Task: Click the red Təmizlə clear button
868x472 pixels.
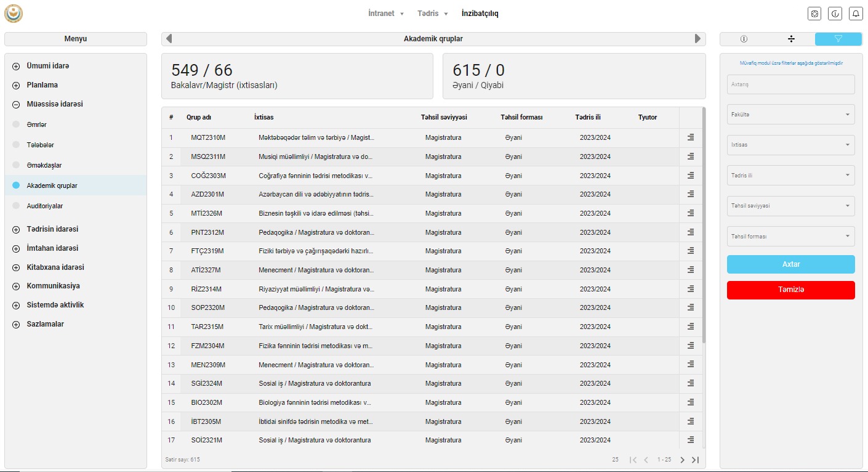Action: coord(791,290)
